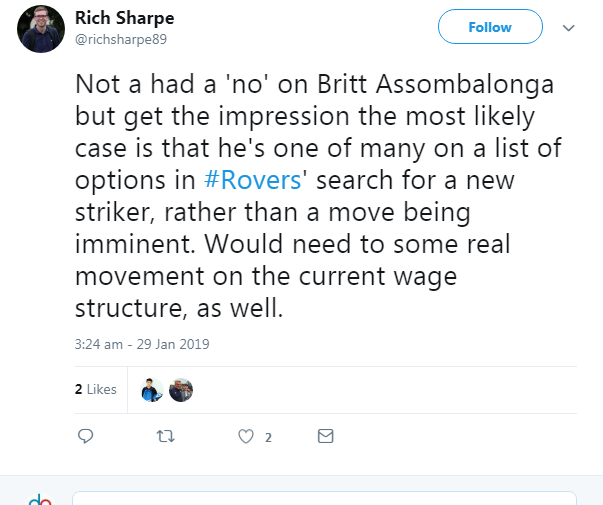Click the Rich Sharpe display name
This screenshot has width=603, height=505.
123,18
